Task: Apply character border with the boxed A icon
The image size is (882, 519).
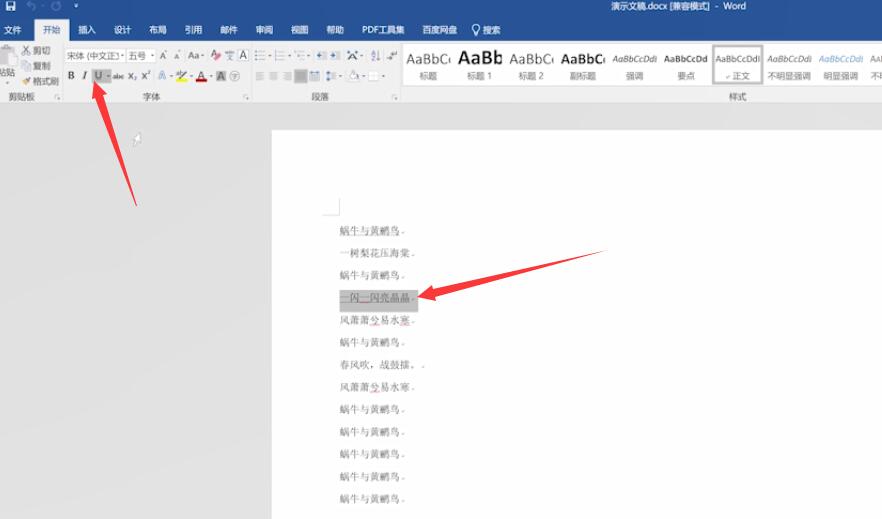Action: pos(243,55)
